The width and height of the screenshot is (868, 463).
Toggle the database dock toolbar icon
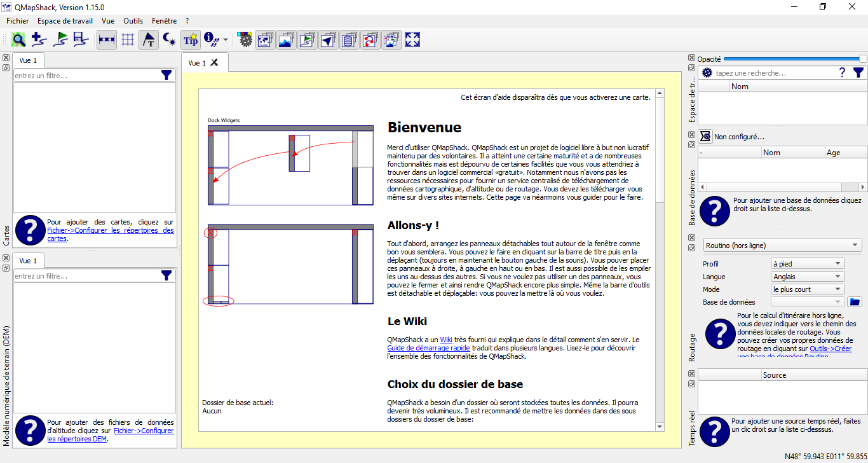click(x=349, y=39)
